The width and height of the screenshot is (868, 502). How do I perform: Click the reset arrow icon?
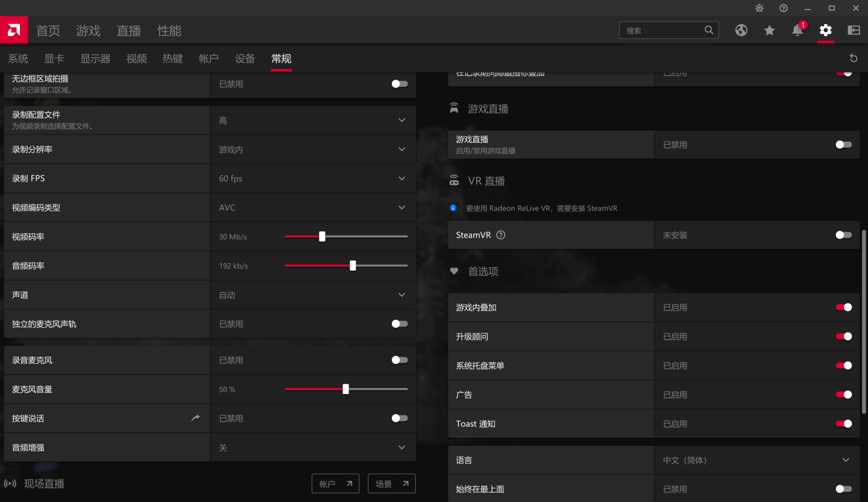coord(854,58)
